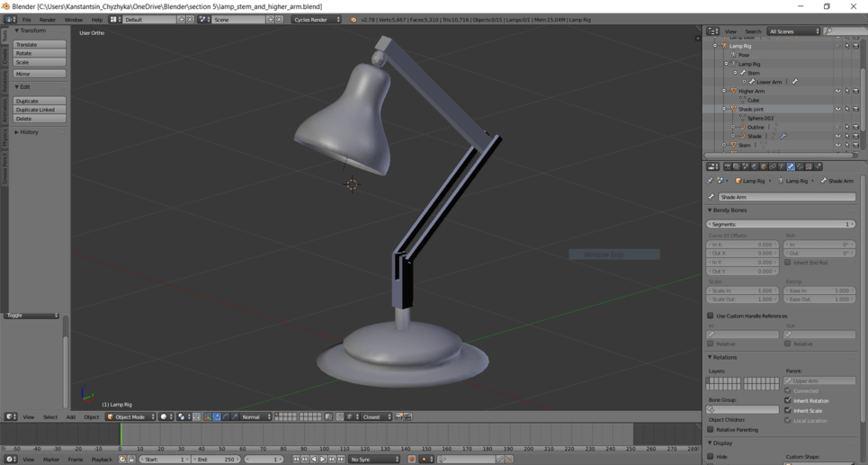Toggle the 3D manipulator widget button
Image resolution: width=868 pixels, height=465 pixels.
(x=209, y=416)
